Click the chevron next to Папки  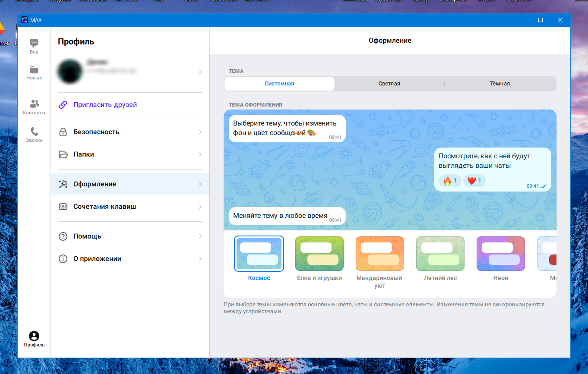pyautogui.click(x=200, y=154)
